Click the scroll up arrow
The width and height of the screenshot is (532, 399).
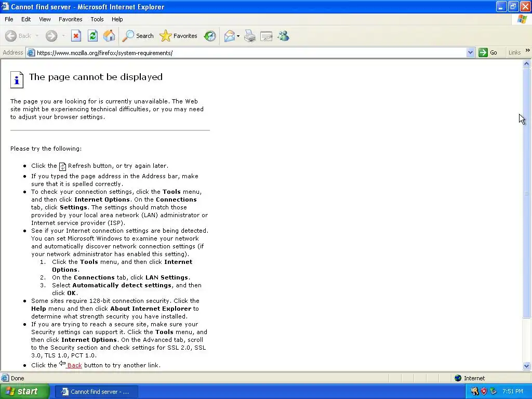pos(527,63)
